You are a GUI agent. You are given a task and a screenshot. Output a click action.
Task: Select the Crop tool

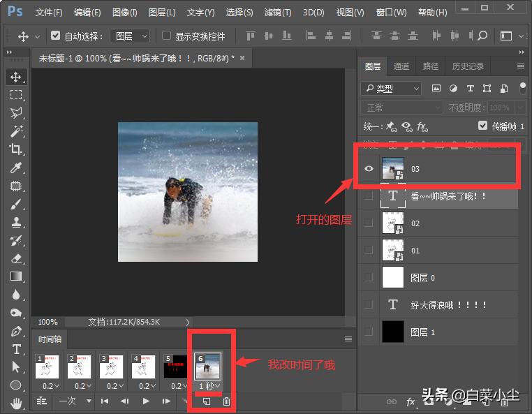coord(15,149)
